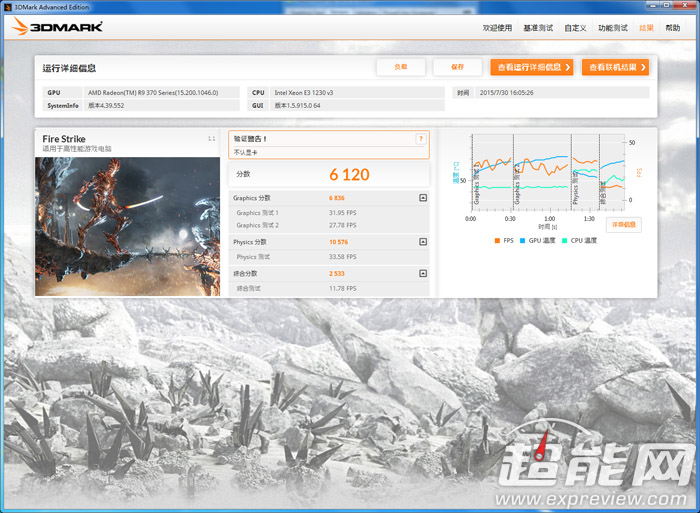Screen dimensions: 700x513
Task: Click the 负载 load button
Action: click(401, 67)
